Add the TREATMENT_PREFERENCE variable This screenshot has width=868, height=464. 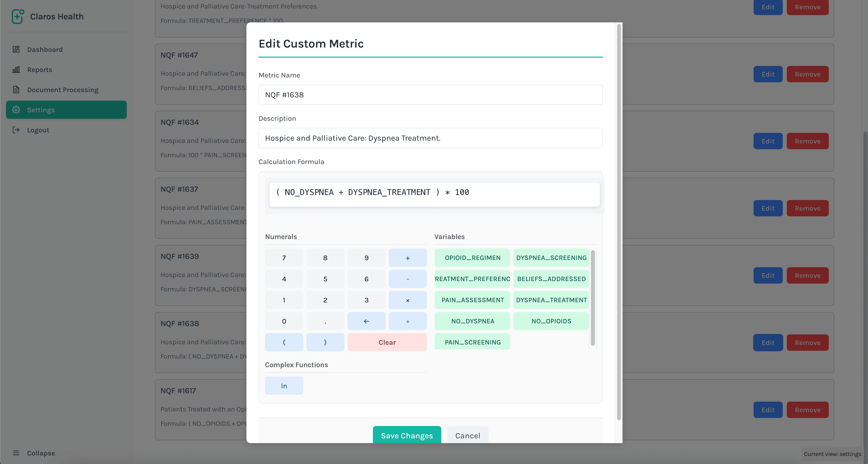click(x=472, y=279)
